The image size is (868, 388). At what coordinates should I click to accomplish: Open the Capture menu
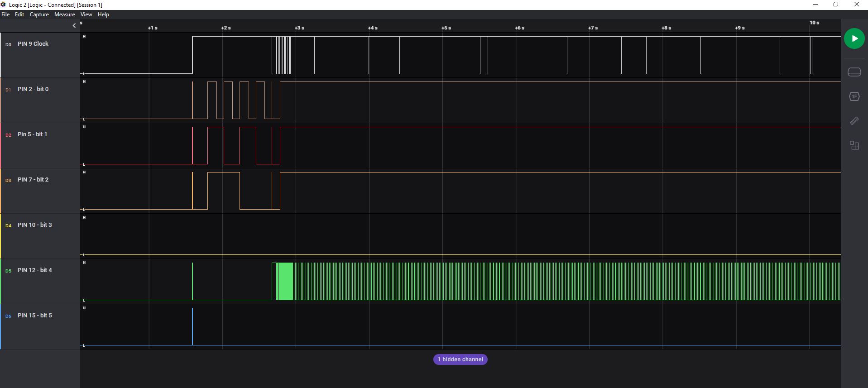click(x=39, y=14)
